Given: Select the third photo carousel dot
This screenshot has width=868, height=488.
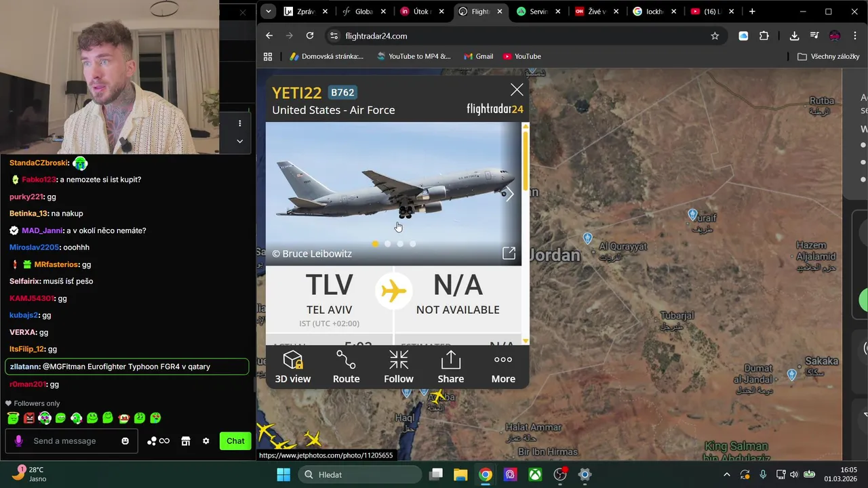Looking at the screenshot, I should click(400, 243).
